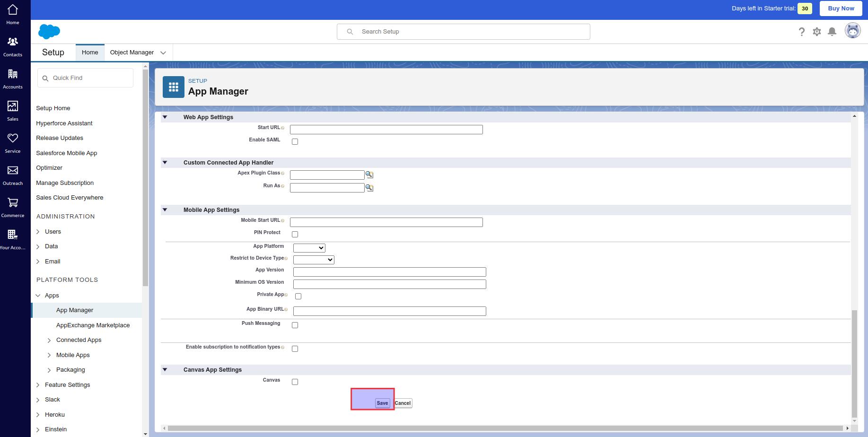Image resolution: width=868 pixels, height=437 pixels.
Task: Click help icon beside Mobile Start URL
Action: [283, 221]
